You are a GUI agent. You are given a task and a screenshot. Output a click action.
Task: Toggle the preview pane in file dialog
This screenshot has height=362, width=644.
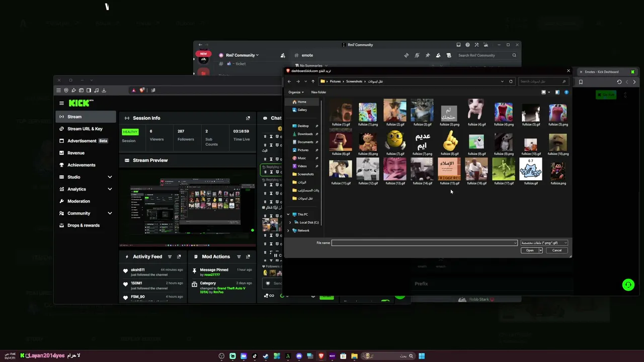(x=557, y=93)
